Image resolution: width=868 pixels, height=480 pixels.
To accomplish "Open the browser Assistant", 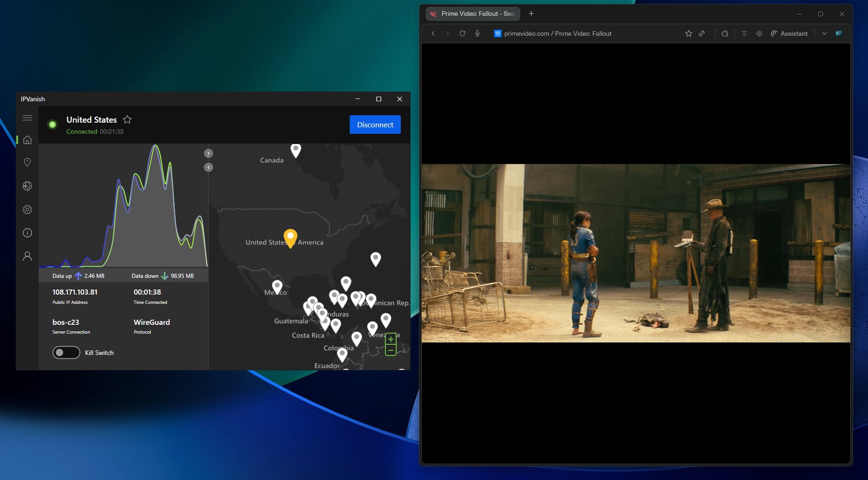I will coord(789,33).
